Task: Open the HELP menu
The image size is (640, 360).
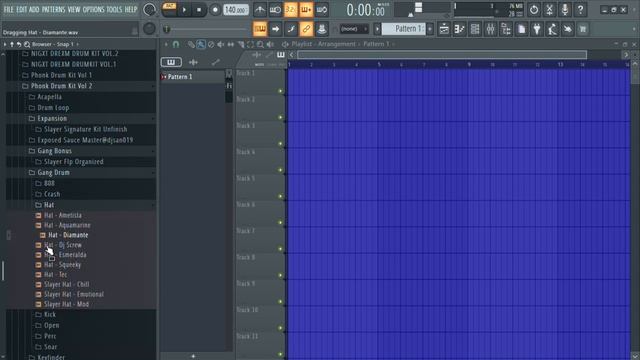Action: click(131, 9)
